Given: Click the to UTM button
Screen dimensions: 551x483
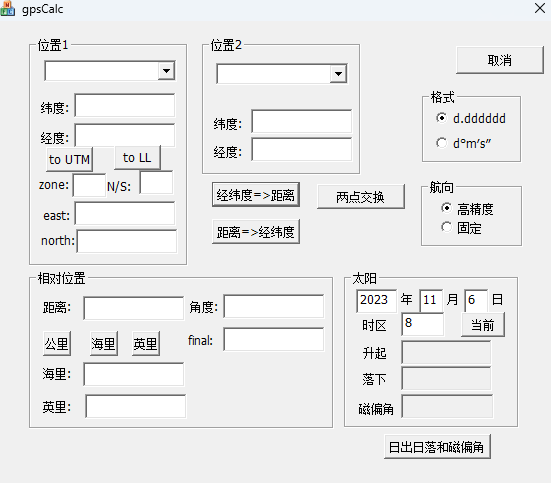Looking at the screenshot, I should [x=69, y=160].
